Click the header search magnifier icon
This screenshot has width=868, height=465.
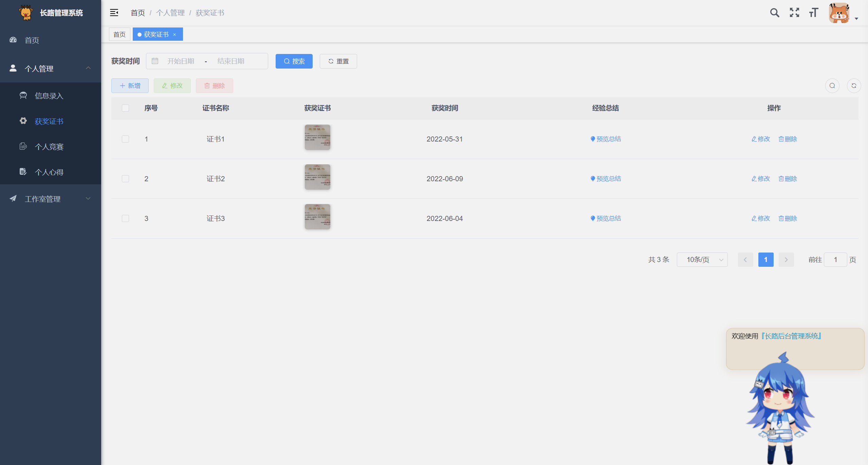(x=774, y=13)
